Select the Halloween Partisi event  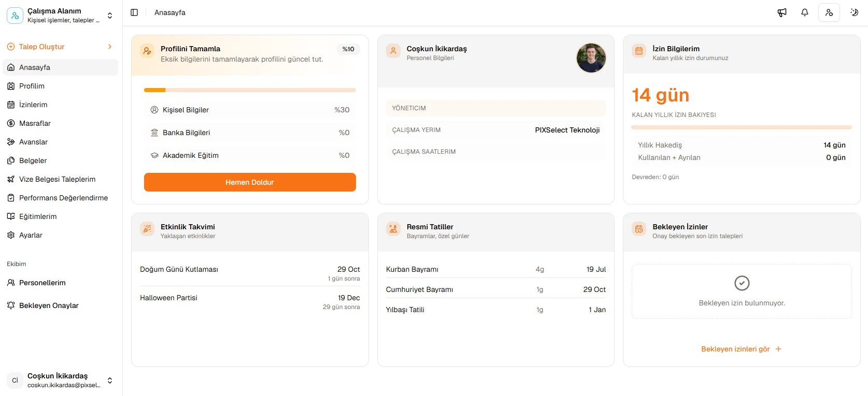click(x=250, y=302)
